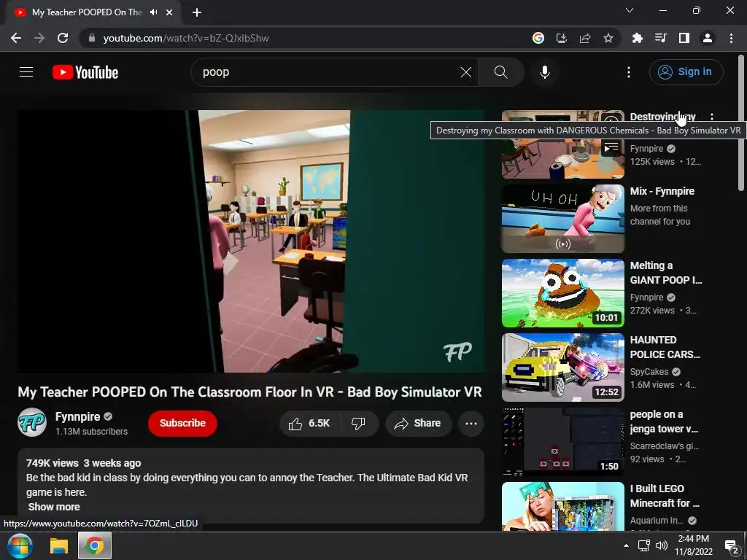
Task: Clear the search box with the X icon
Action: click(x=466, y=72)
